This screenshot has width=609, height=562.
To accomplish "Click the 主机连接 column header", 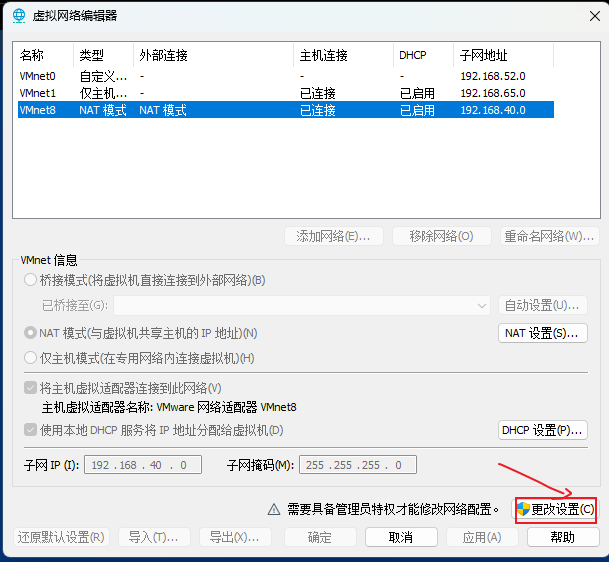I will pyautogui.click(x=343, y=55).
